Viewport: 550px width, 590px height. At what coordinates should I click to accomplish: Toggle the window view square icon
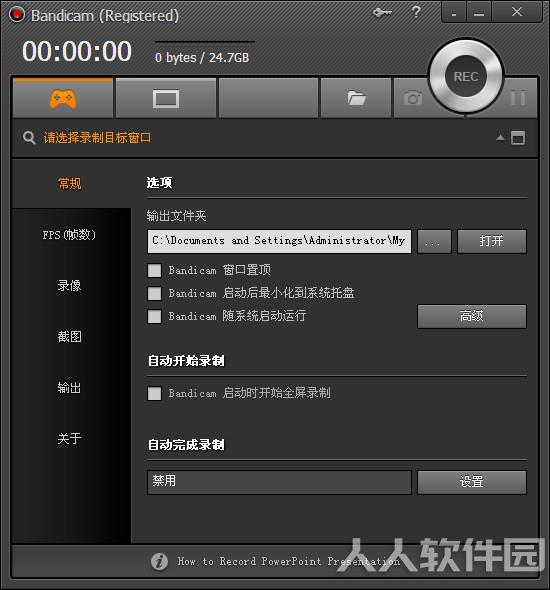click(x=518, y=138)
